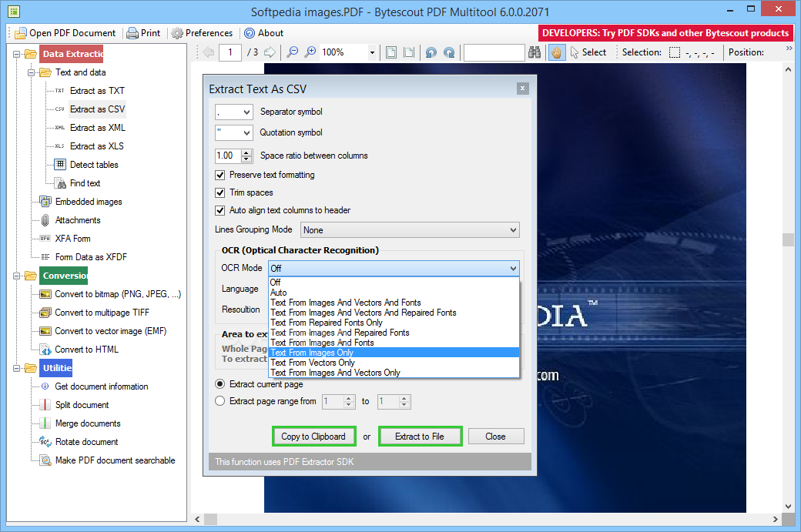Screen dimensions: 801x532
Task: Click the Bytescout developers banner
Action: point(665,33)
